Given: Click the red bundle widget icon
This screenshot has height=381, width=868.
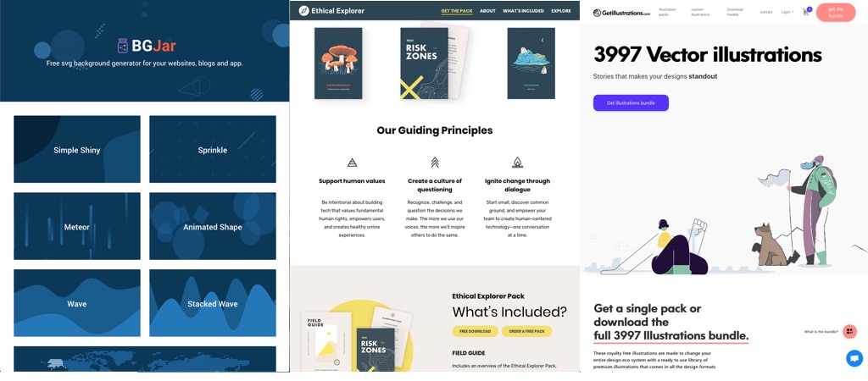Looking at the screenshot, I should 849,332.
